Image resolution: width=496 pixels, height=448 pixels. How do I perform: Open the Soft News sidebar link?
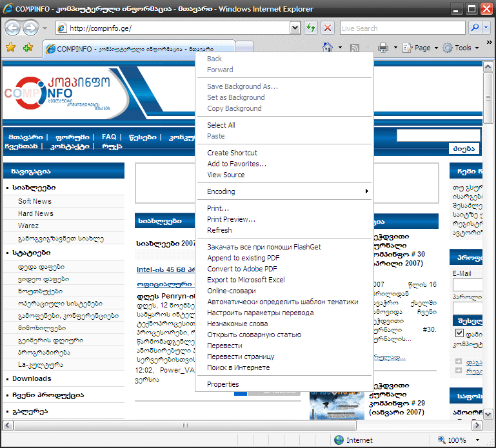tap(34, 201)
